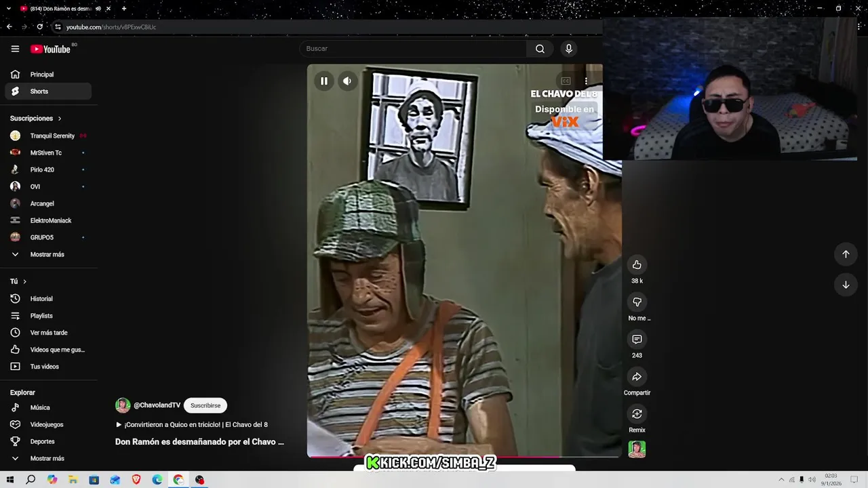This screenshot has height=488, width=868.
Task: Open a new browser tab
Action: [124, 9]
